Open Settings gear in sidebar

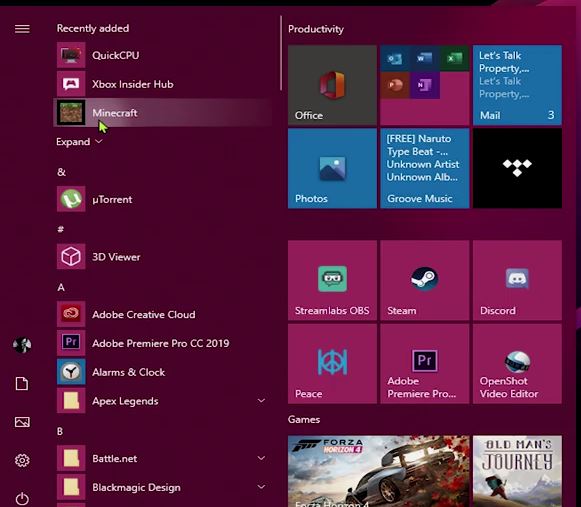[x=22, y=460]
